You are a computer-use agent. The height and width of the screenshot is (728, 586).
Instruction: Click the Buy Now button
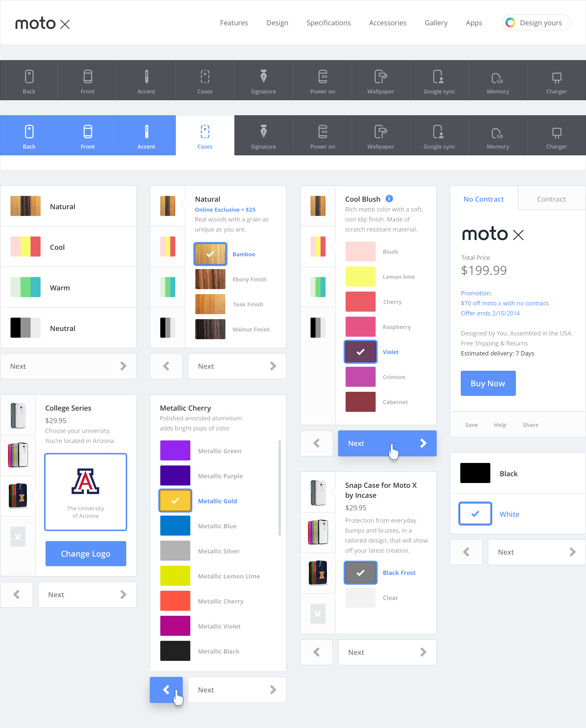click(x=488, y=383)
